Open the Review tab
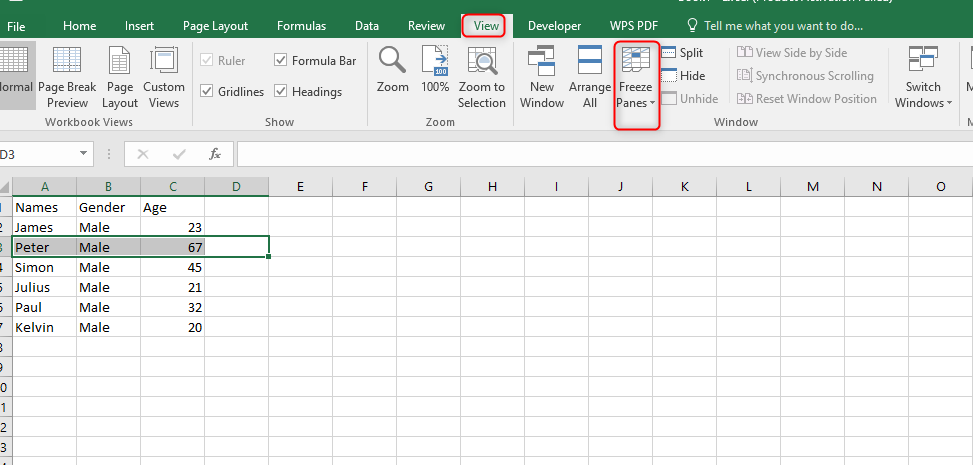This screenshot has height=465, width=973. click(426, 26)
